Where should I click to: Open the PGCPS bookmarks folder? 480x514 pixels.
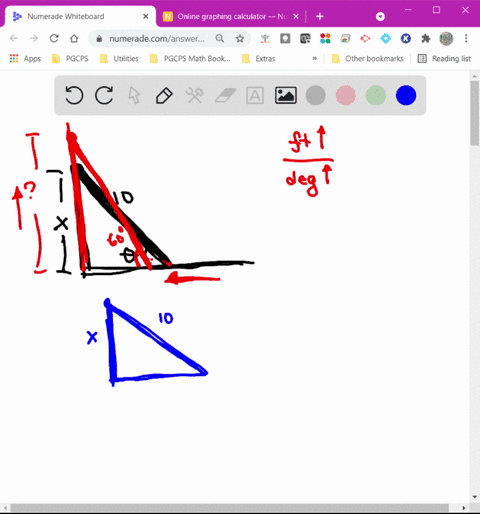tap(70, 59)
